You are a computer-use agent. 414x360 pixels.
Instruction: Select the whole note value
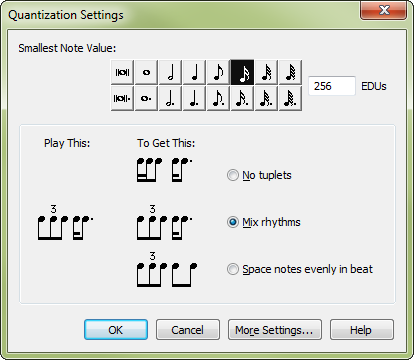[146, 72]
